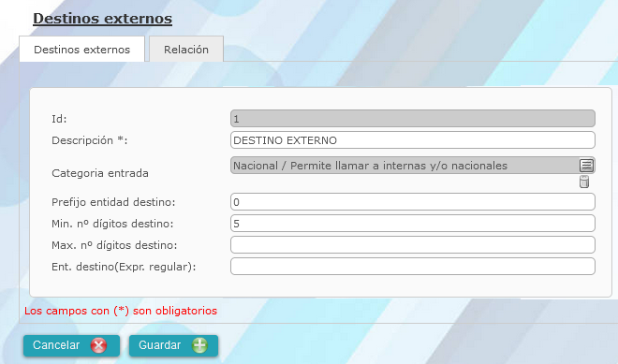This screenshot has width=618, height=364.
Task: Click the Categoria entrada label
Action: pyautogui.click(x=100, y=173)
